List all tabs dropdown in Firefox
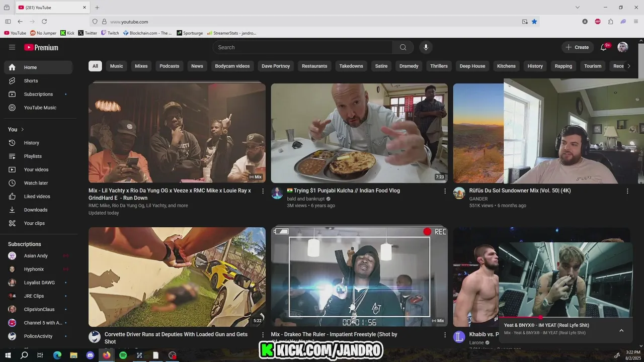Image resolution: width=644 pixels, height=362 pixels. [x=578, y=8]
